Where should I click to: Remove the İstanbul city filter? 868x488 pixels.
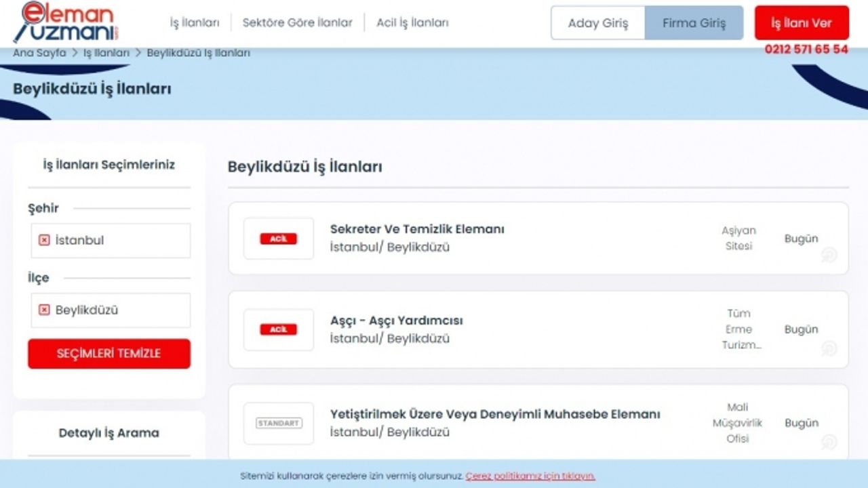[x=44, y=241]
